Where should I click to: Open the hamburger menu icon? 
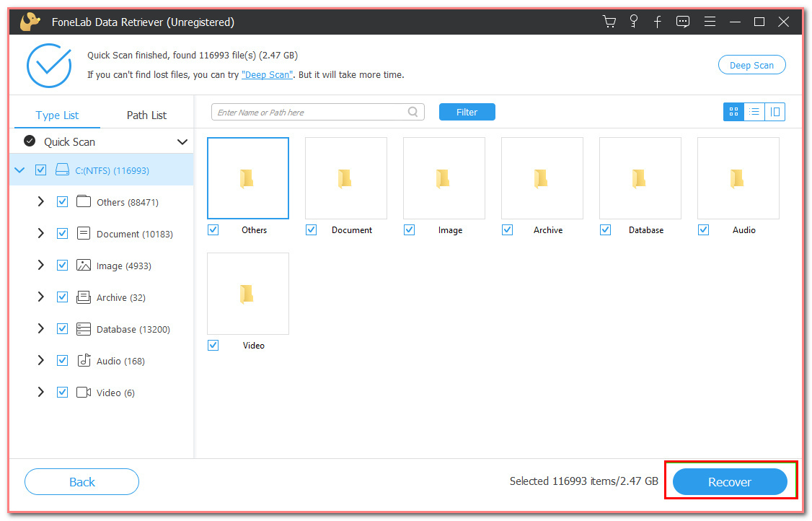tap(710, 22)
